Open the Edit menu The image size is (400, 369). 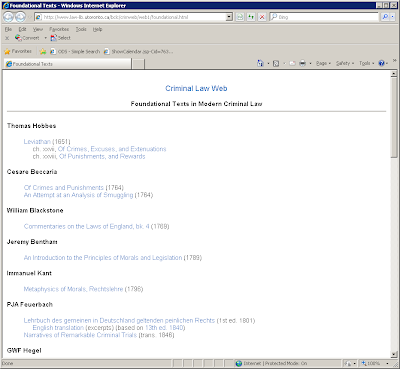22,29
